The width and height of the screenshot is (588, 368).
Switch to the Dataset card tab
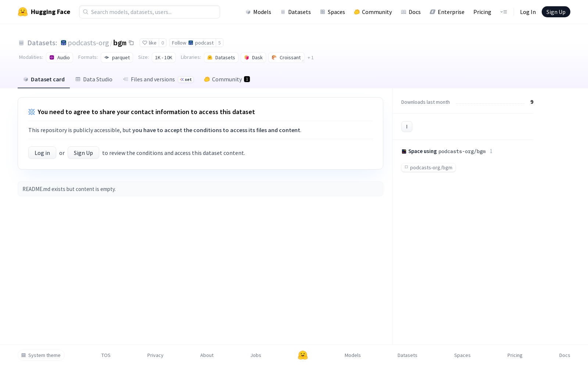point(44,79)
